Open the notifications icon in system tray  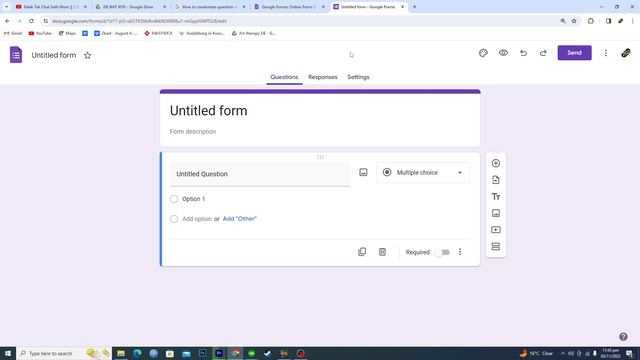[x=629, y=353]
